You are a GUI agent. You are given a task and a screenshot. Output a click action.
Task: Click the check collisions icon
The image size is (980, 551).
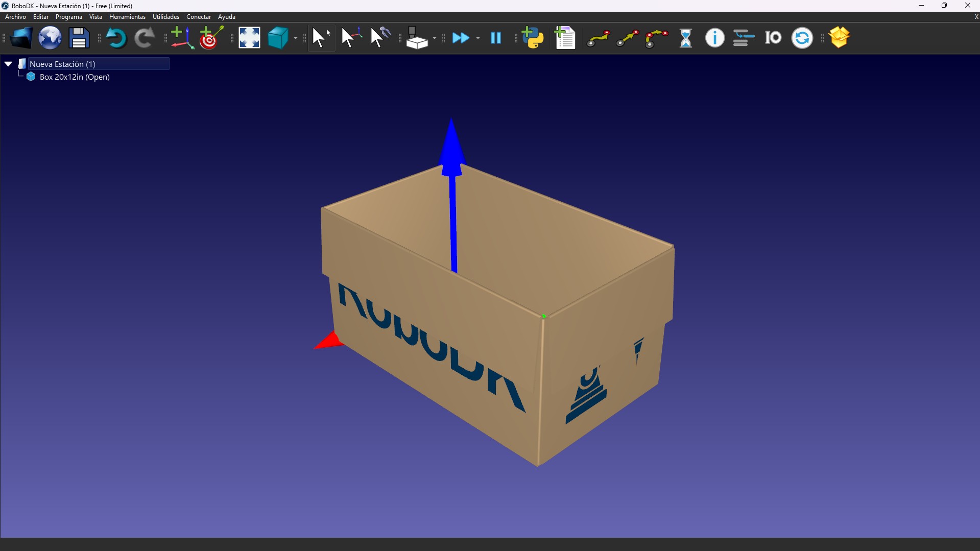pyautogui.click(x=417, y=38)
